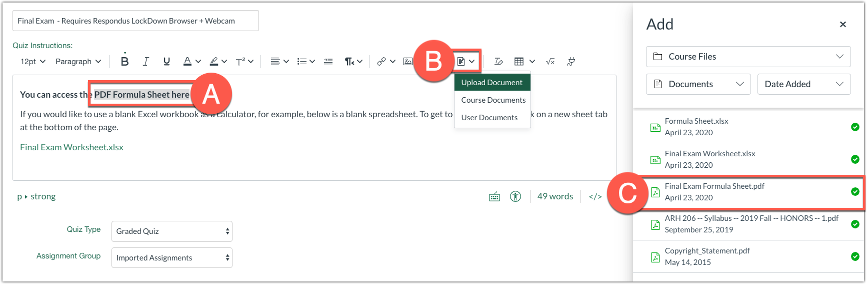Toggle bold formatting in the toolbar
Viewport: 868px width, 284px height.
[125, 61]
